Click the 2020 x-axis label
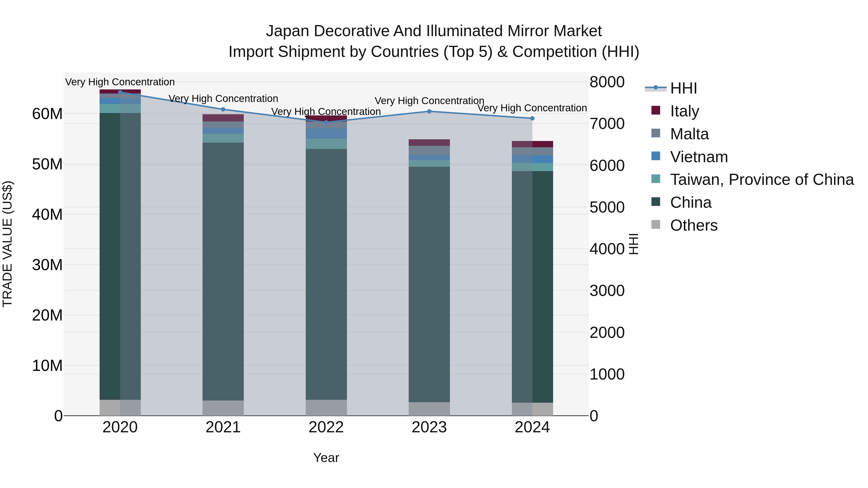The width and height of the screenshot is (868, 488). click(x=120, y=427)
